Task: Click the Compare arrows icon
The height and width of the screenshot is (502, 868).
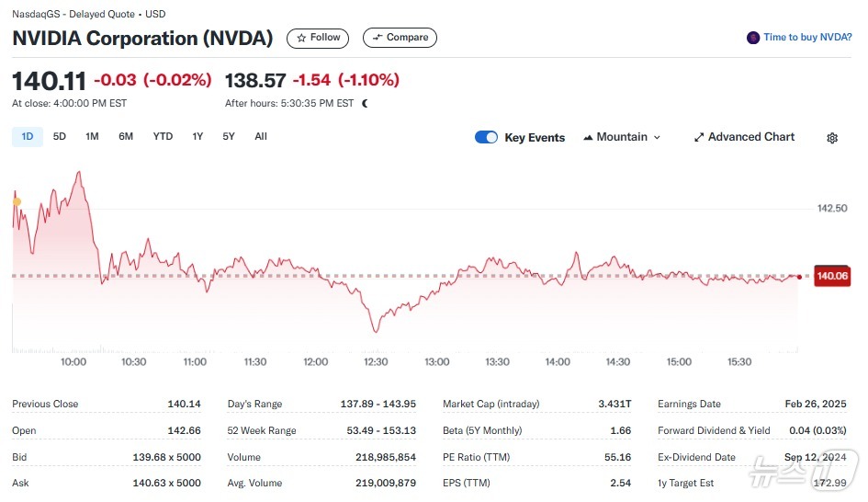Action: click(377, 38)
